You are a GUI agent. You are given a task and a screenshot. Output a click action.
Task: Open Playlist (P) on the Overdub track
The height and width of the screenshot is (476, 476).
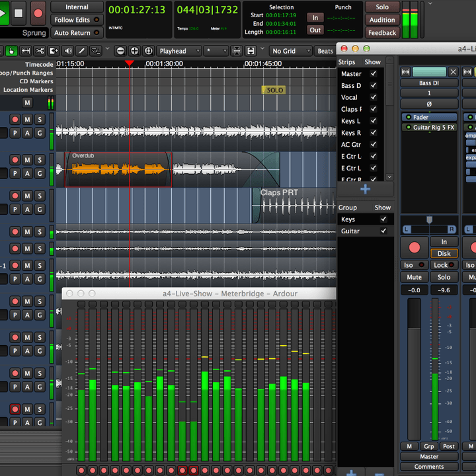(15, 174)
